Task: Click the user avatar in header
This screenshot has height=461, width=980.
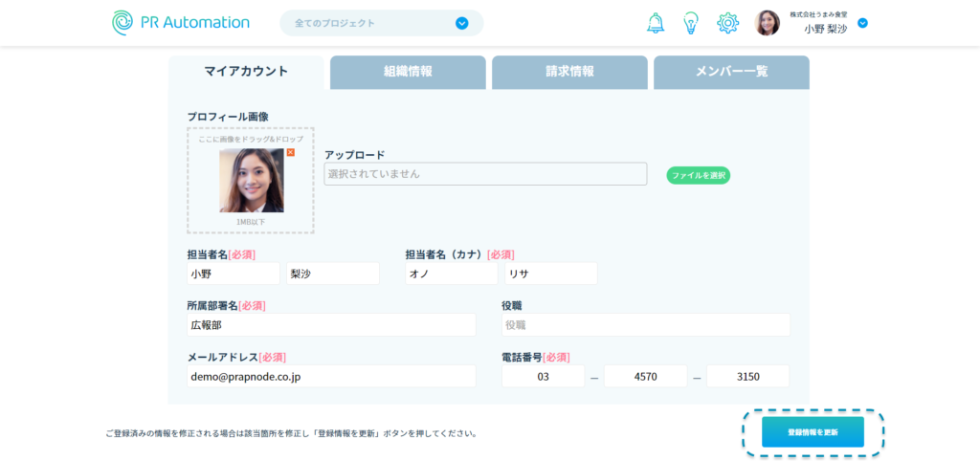Action: tap(768, 23)
